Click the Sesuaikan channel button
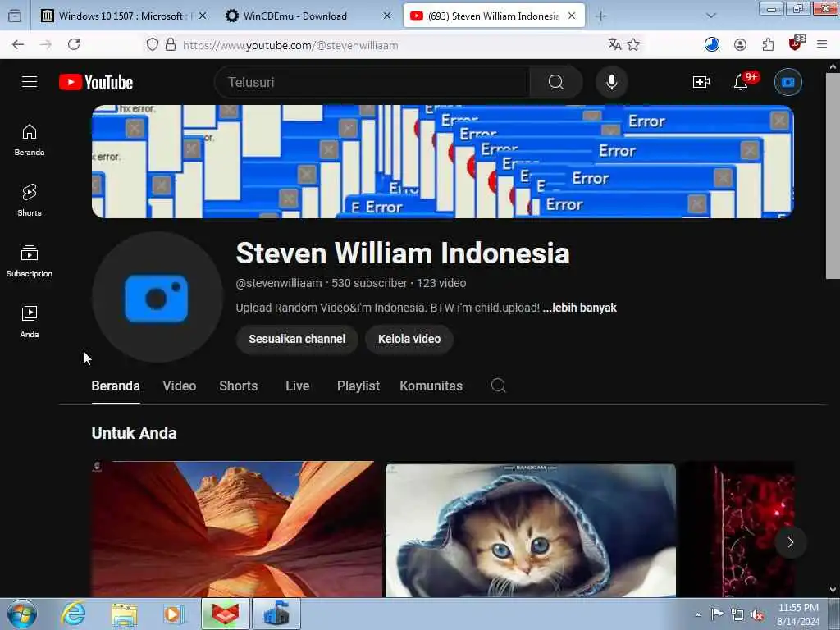This screenshot has height=630, width=840. tap(297, 339)
